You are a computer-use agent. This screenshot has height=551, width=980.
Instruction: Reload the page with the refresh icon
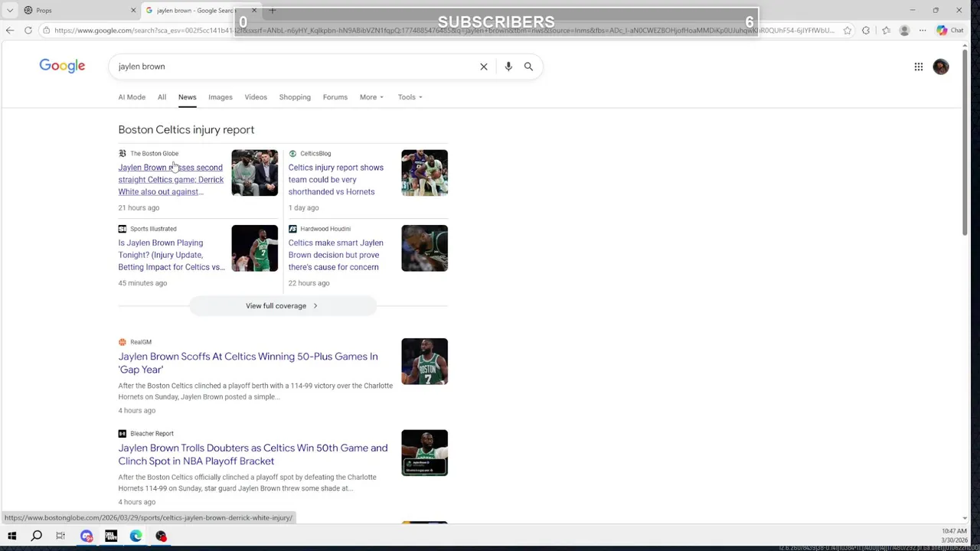coord(28,30)
